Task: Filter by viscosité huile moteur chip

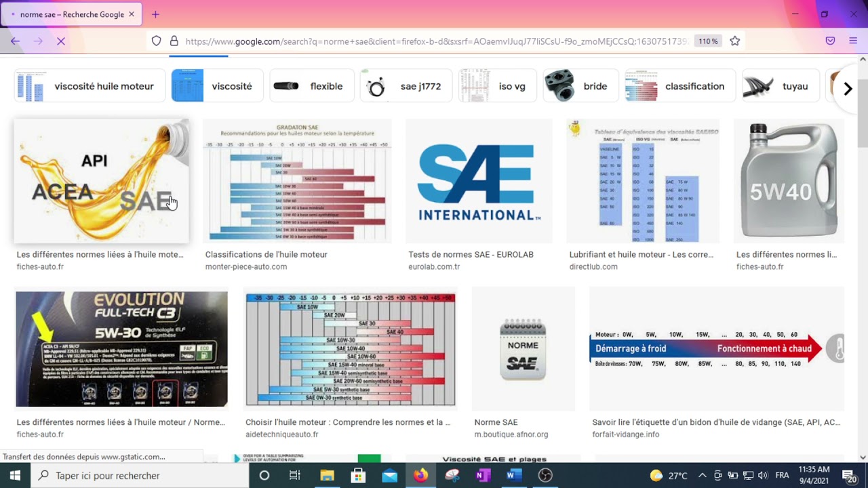Action: pos(90,86)
